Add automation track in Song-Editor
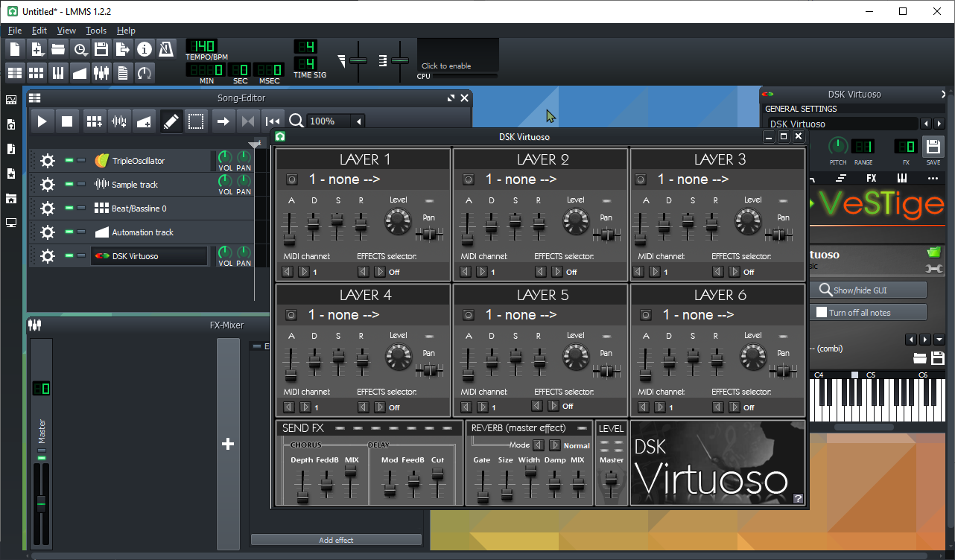Screen dimensions: 955x560 point(144,121)
